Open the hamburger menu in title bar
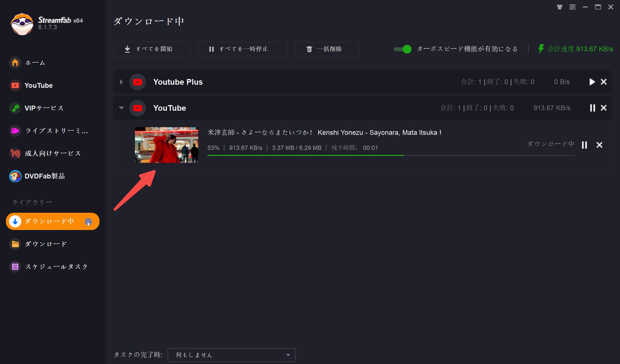The image size is (620, 364). tap(572, 7)
